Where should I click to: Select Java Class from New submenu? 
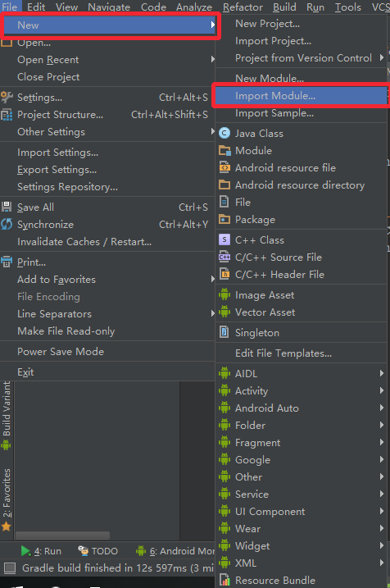click(x=302, y=134)
